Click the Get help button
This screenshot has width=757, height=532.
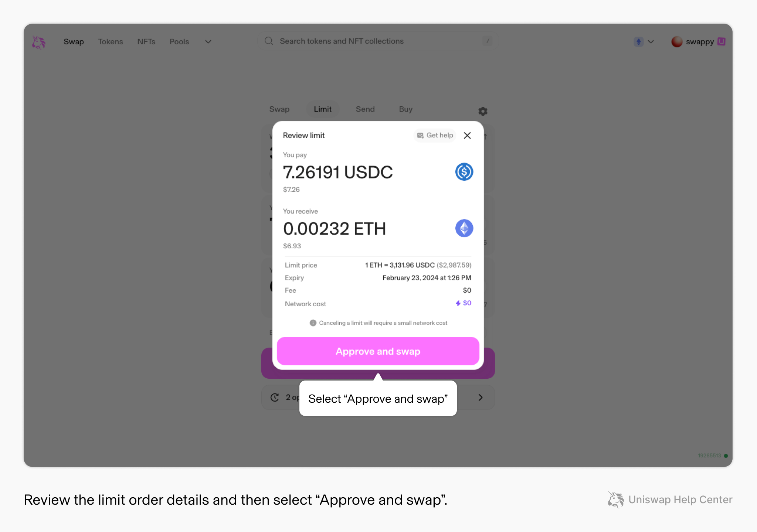pos(435,135)
